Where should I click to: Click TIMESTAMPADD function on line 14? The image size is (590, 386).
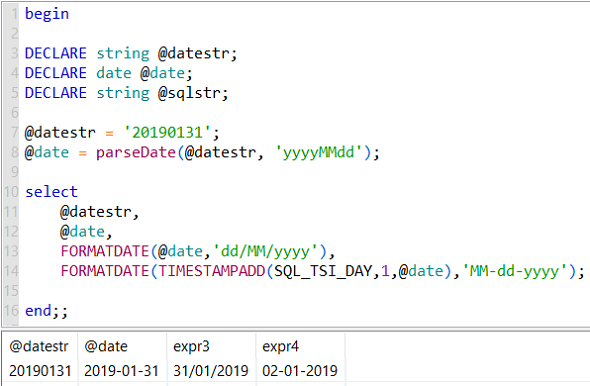212,271
